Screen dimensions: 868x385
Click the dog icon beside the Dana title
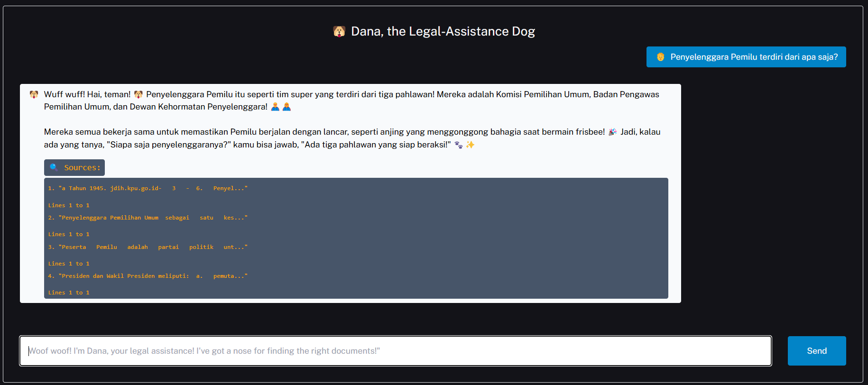coord(339,32)
